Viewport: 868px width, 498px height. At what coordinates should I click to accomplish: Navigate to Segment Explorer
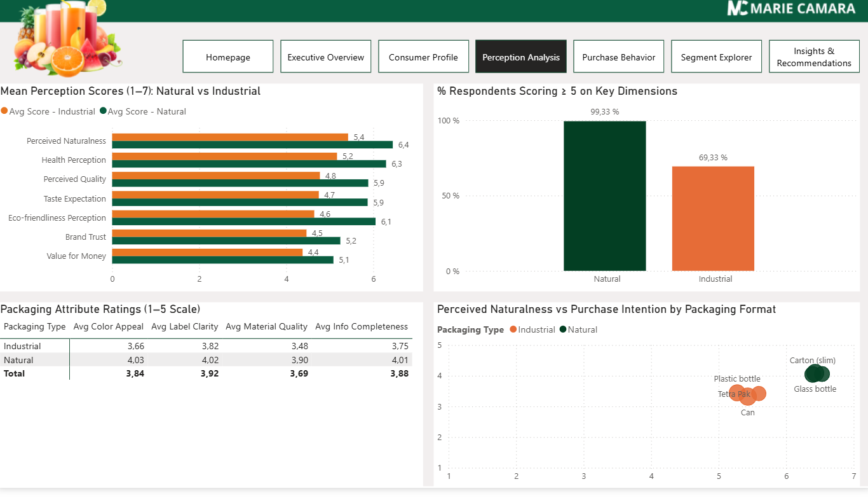pos(716,57)
